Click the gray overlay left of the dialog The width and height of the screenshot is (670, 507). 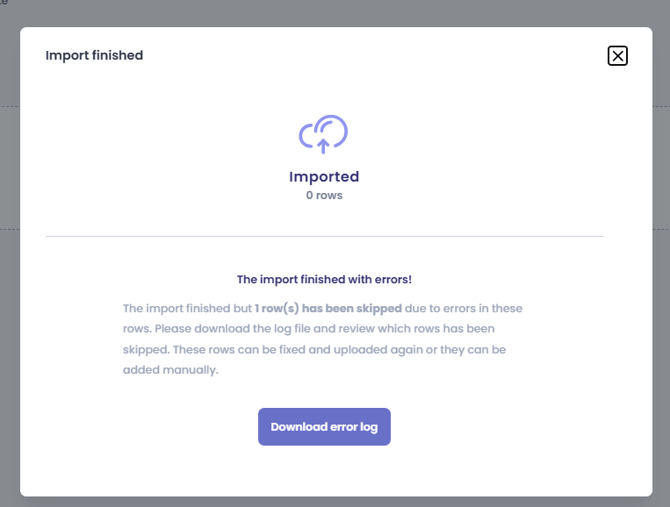(9, 256)
